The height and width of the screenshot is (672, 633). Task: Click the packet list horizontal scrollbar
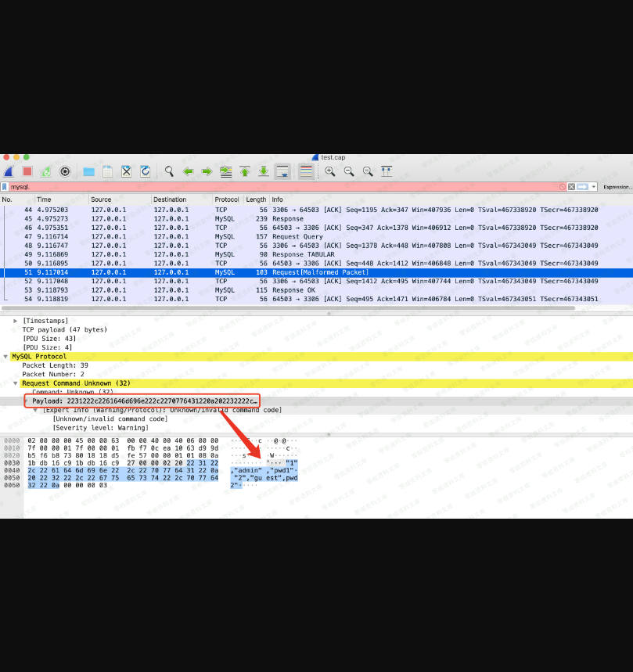point(290,308)
